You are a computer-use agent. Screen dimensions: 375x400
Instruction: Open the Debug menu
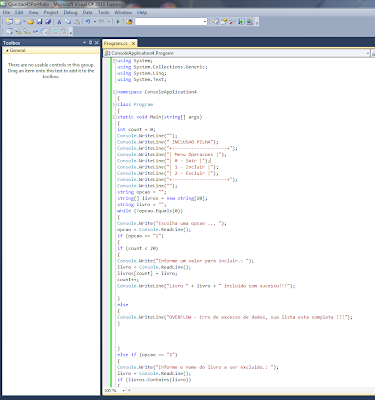70,12
